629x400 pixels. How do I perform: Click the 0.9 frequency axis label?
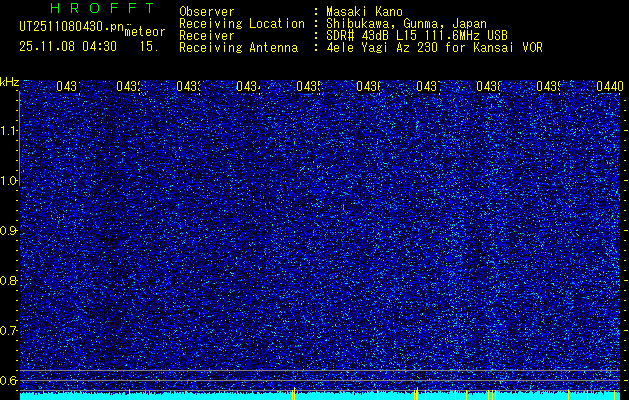[x=8, y=231]
